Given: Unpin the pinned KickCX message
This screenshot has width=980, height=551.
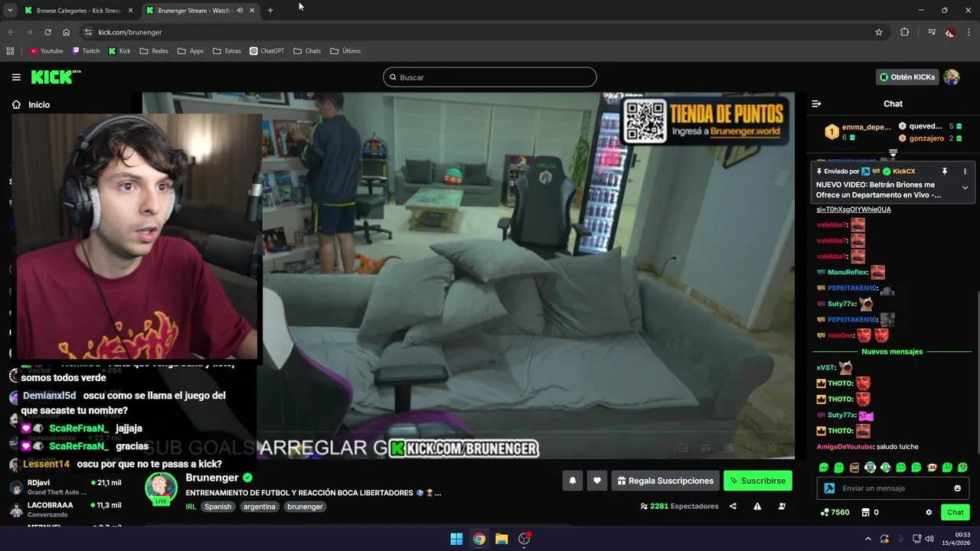Looking at the screenshot, I should [944, 171].
